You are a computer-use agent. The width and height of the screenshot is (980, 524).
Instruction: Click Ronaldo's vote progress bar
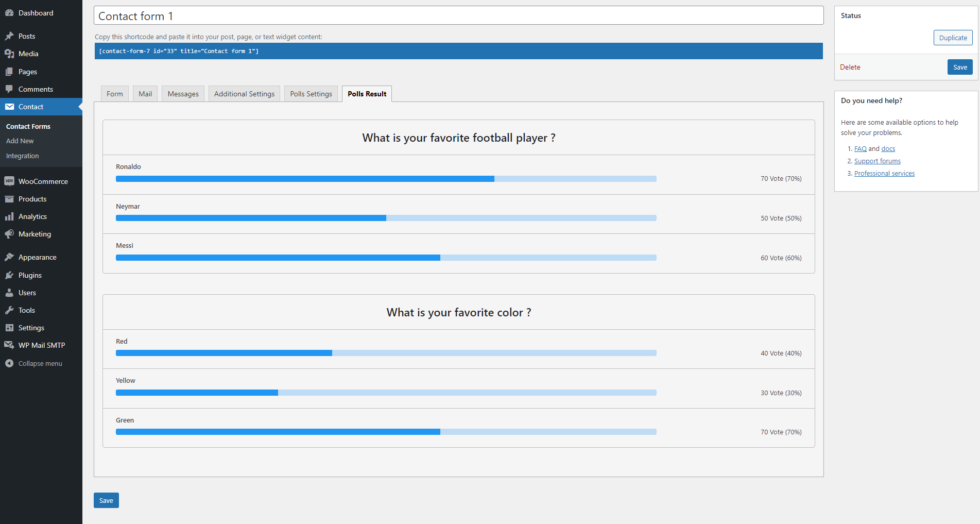pos(386,179)
